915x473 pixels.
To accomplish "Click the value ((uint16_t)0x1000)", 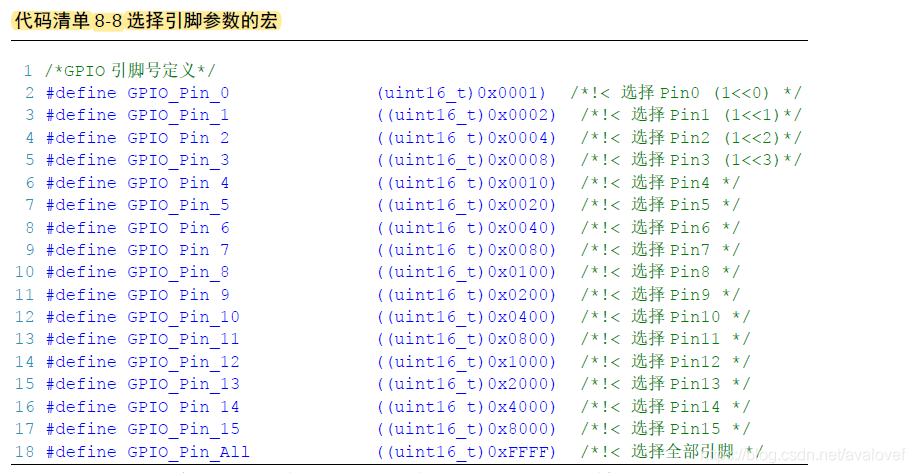I will (467, 362).
